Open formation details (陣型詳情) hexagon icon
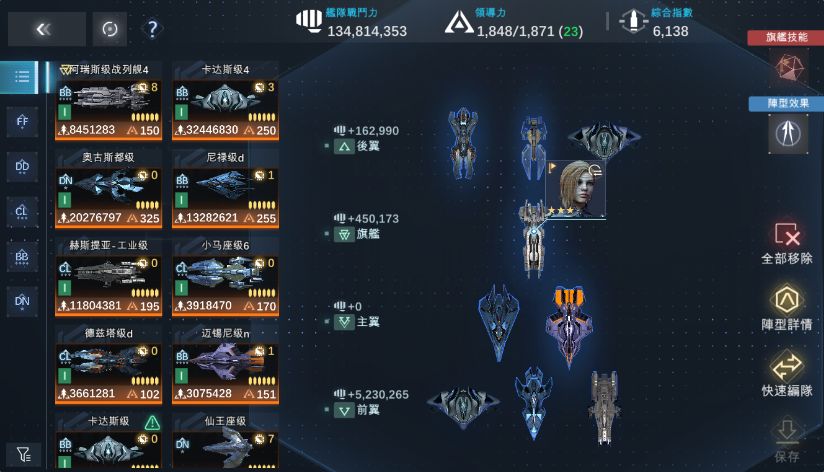The width and height of the screenshot is (824, 472). (787, 301)
